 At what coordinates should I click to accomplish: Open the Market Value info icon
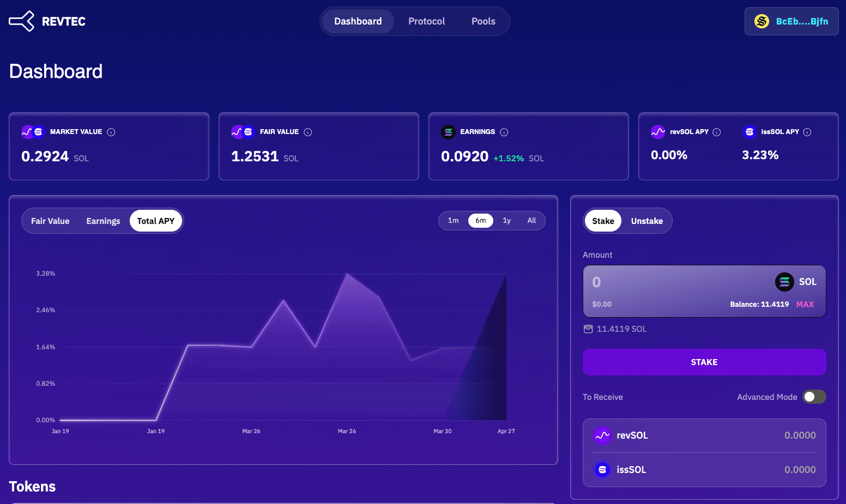tap(111, 132)
